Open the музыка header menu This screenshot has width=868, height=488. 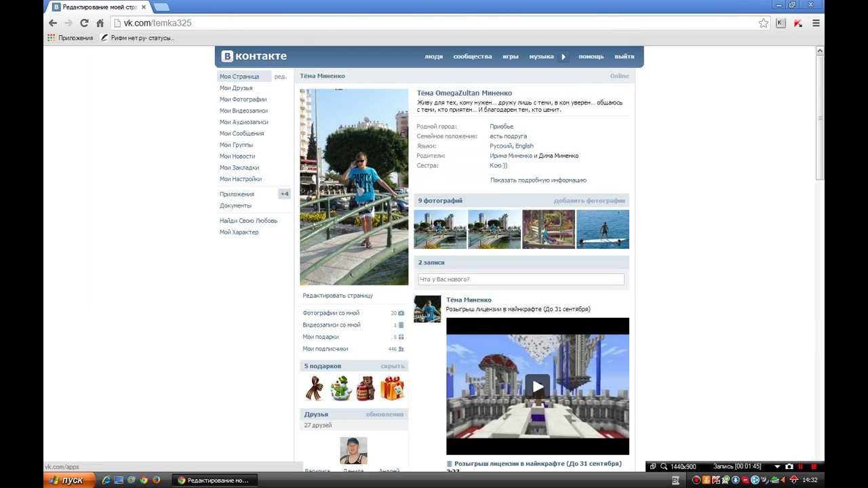pyautogui.click(x=541, y=57)
